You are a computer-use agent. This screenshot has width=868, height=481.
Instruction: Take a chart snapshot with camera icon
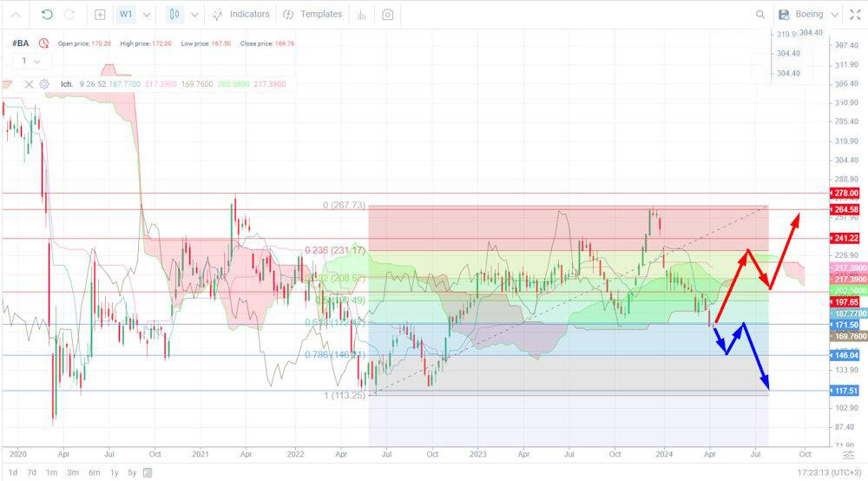tap(387, 15)
